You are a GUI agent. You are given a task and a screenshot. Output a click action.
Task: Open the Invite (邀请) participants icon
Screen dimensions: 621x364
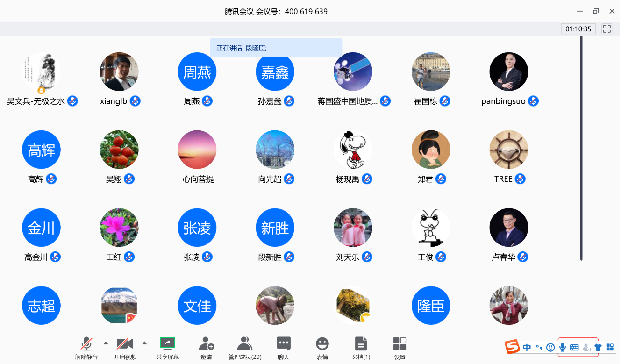[206, 344]
